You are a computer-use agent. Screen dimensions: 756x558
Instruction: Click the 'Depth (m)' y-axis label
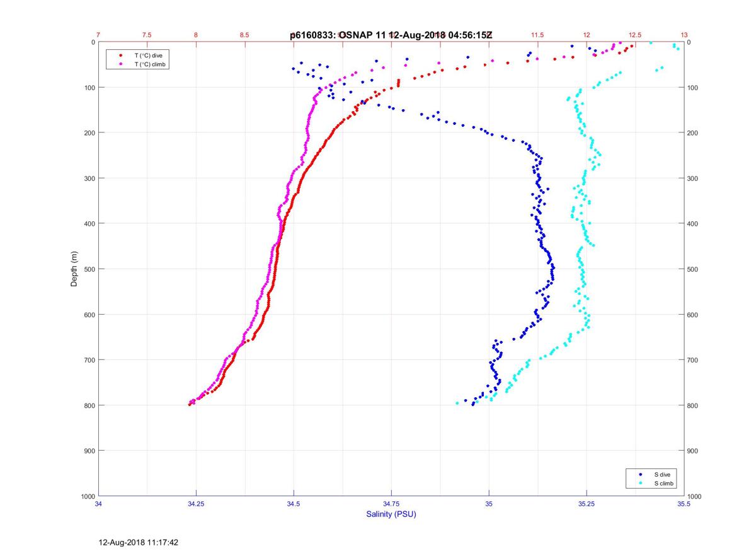click(74, 269)
